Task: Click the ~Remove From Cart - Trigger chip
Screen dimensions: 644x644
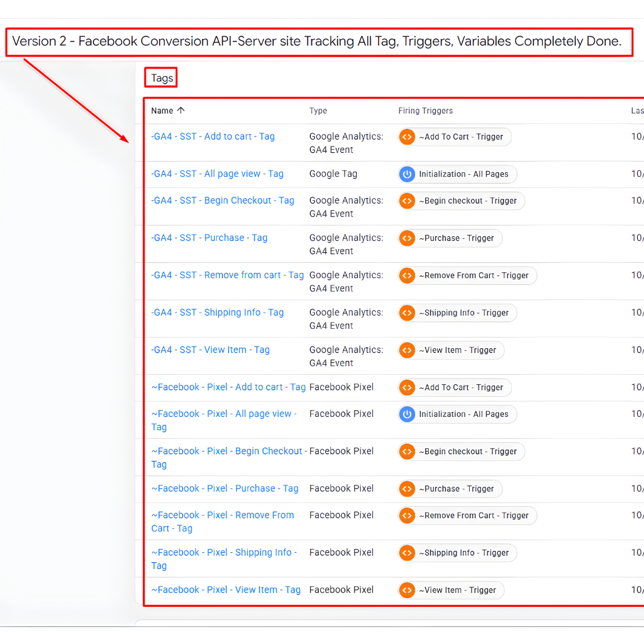Action: point(467,275)
